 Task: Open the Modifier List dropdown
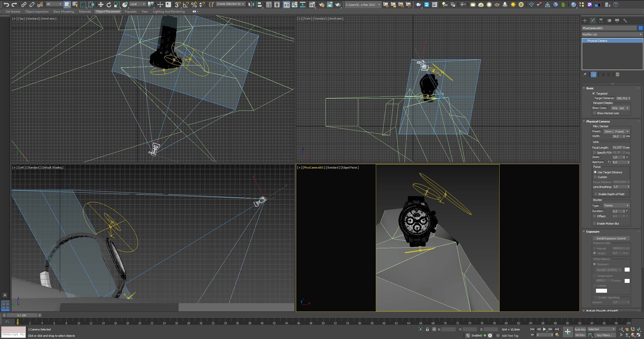[613, 34]
